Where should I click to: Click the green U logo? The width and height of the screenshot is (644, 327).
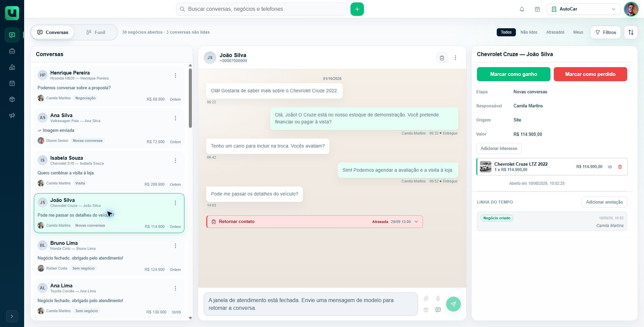coord(12,13)
